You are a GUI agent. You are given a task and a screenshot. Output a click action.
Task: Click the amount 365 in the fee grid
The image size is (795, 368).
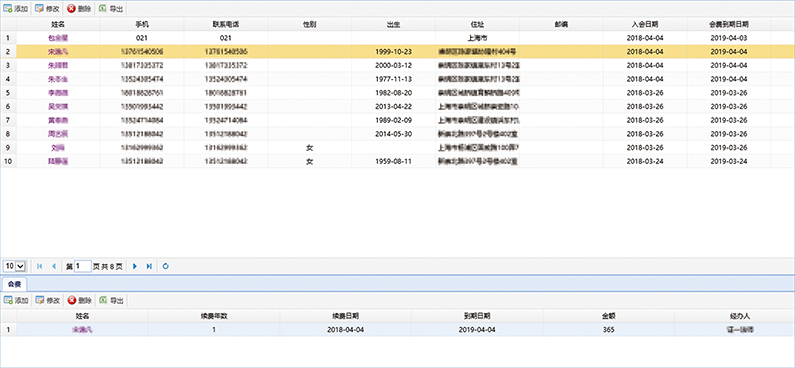pos(608,329)
